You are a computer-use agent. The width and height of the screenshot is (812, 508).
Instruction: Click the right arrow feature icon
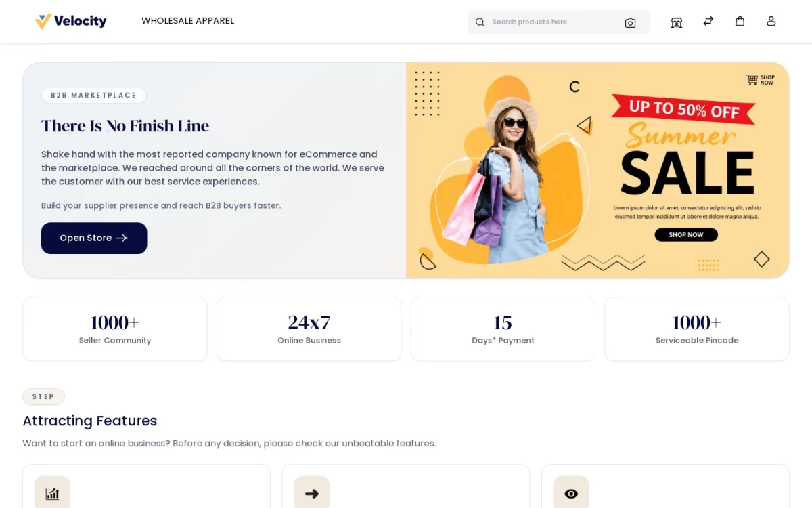pyautogui.click(x=312, y=494)
